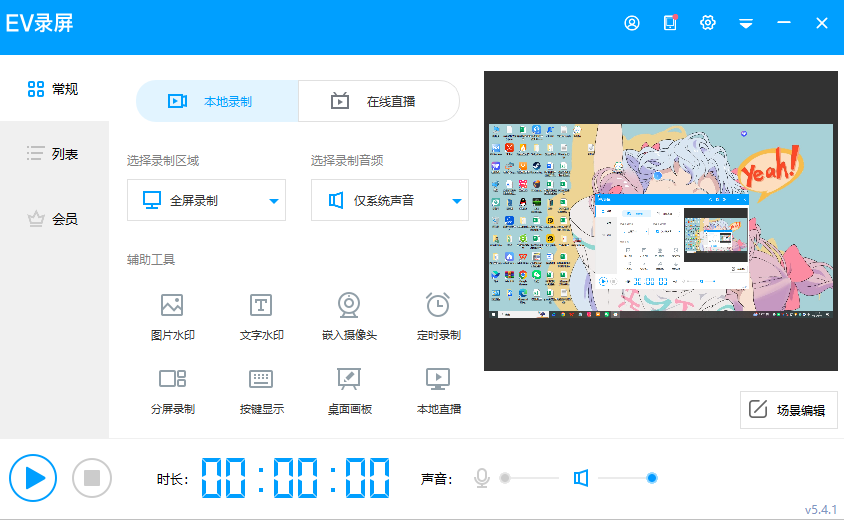The image size is (844, 520).
Task: Switch to the 列表 list tab
Action: tap(54, 154)
